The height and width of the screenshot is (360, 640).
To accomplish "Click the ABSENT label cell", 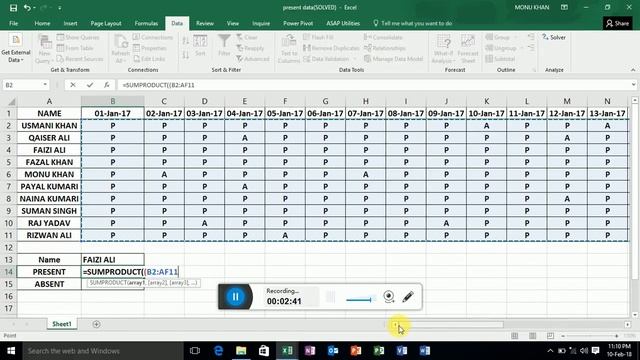I will tap(49, 284).
